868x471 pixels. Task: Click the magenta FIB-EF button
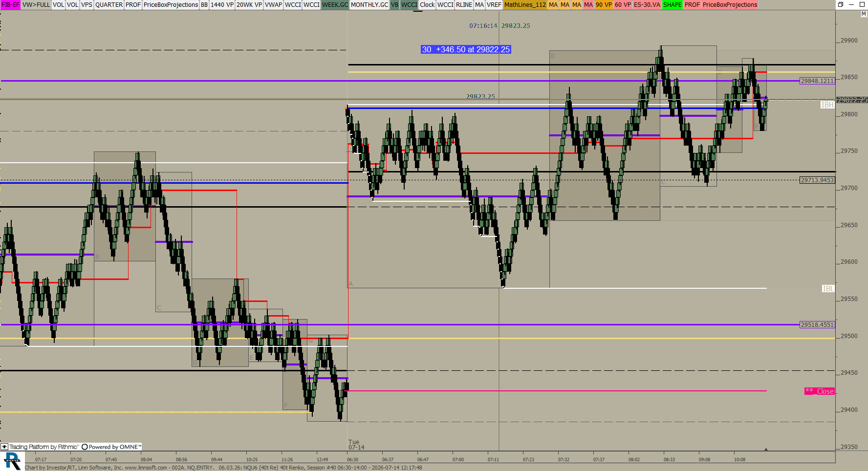(x=10, y=4)
